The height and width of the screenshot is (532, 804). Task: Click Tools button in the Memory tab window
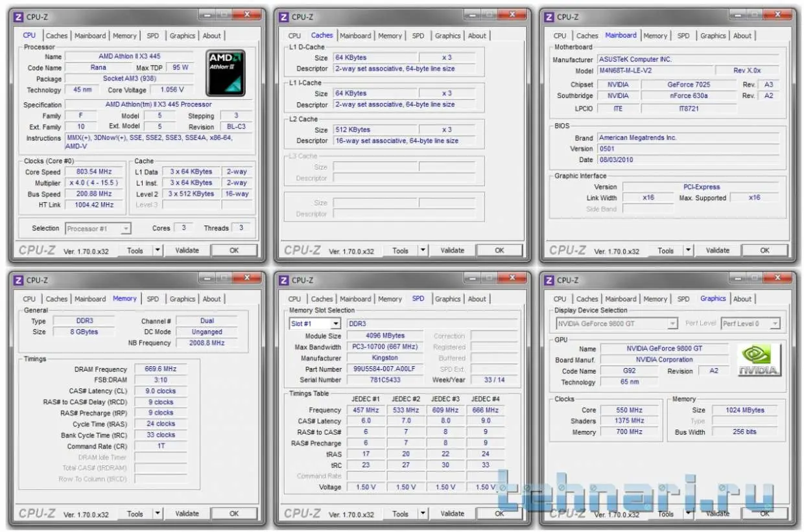pos(135,513)
